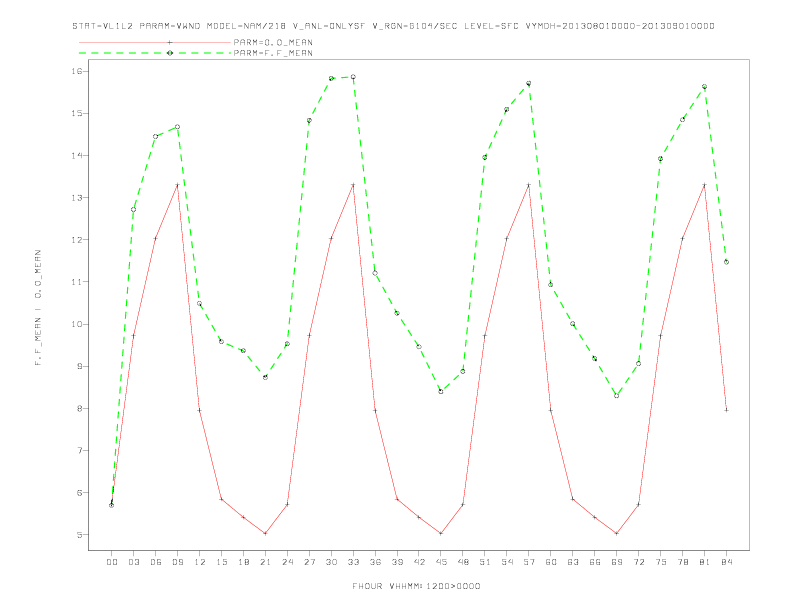
Task: Select the red plus marker at hour 81
Action: 705,185
